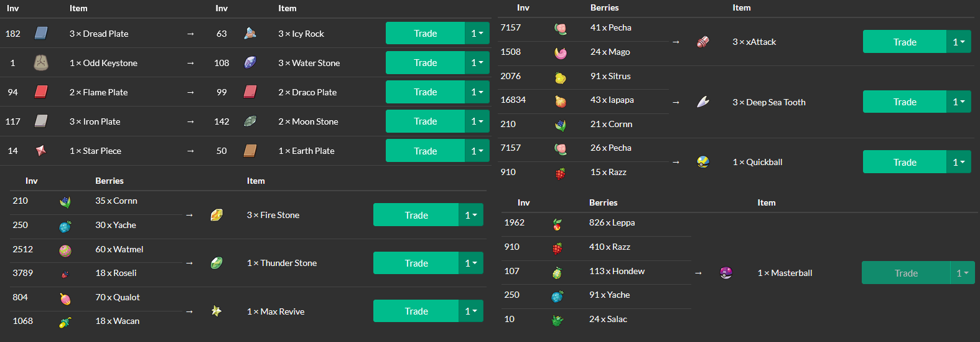Image resolution: width=980 pixels, height=342 pixels.
Task: Click the Deep Sea Tooth icon
Action: point(703,102)
